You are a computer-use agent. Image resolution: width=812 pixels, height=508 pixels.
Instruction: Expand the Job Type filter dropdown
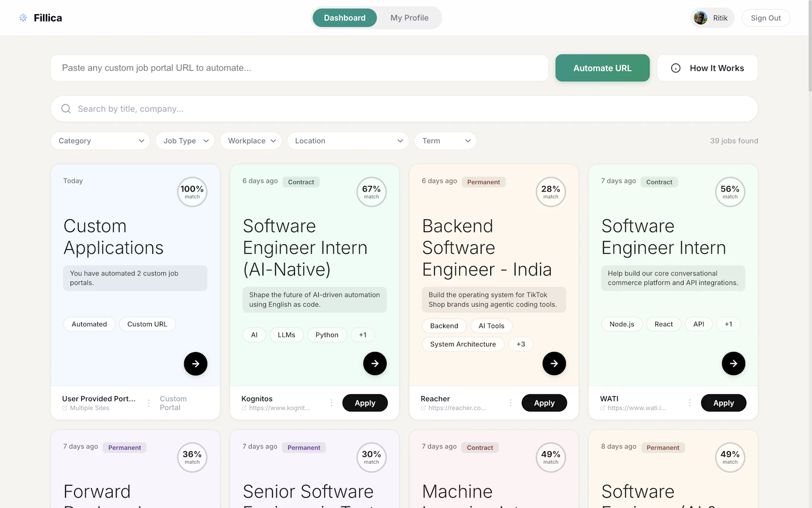185,141
